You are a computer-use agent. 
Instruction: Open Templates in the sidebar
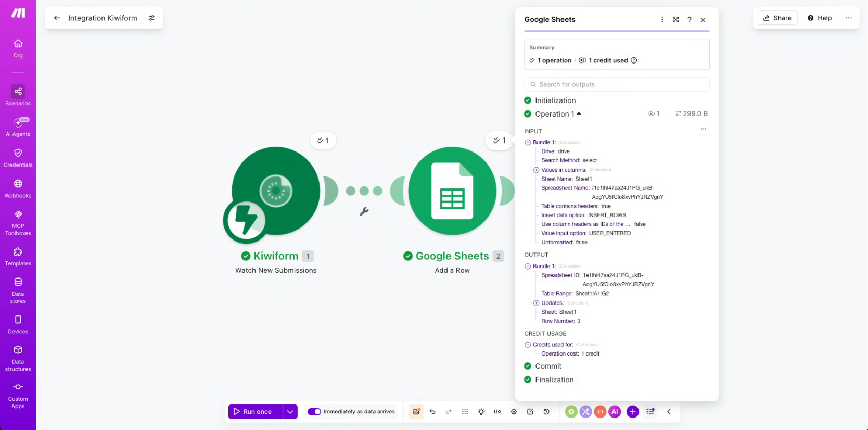[x=18, y=257]
